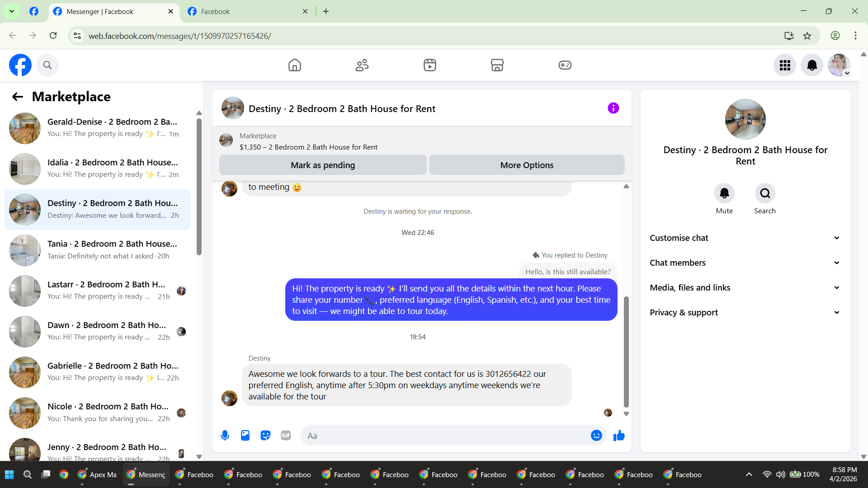Go back from Marketplace chat list
This screenshot has width=868, height=488.
click(18, 97)
